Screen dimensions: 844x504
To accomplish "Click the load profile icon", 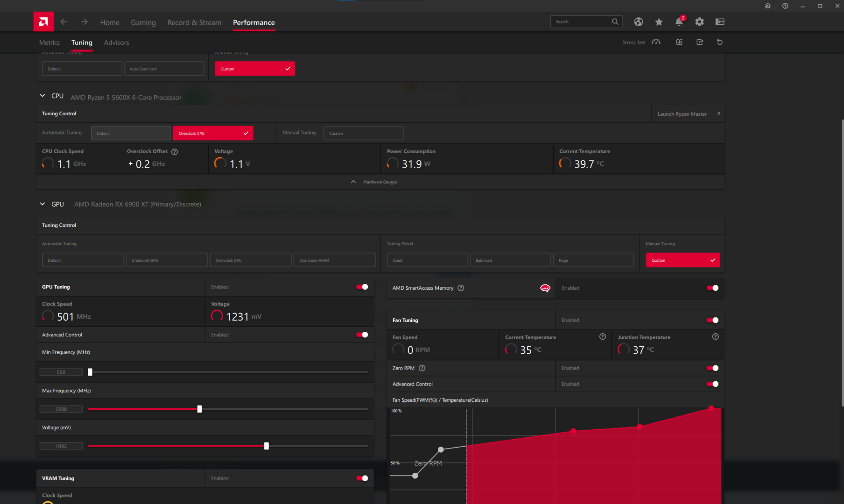I will 679,42.
